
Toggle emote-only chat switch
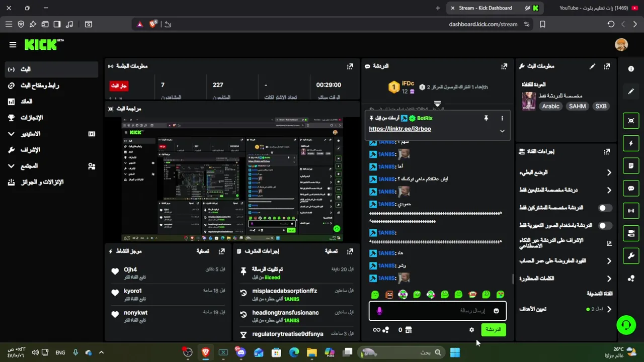[x=605, y=225]
